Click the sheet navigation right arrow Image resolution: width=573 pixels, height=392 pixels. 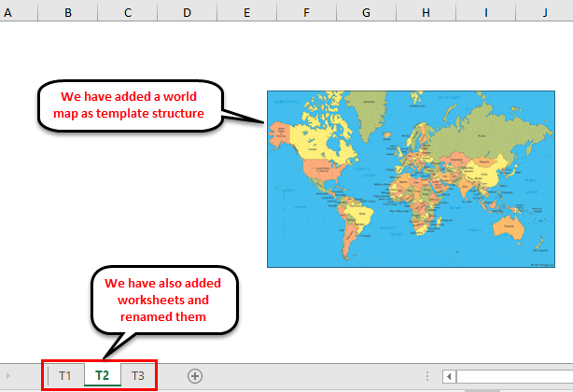tap(8, 375)
